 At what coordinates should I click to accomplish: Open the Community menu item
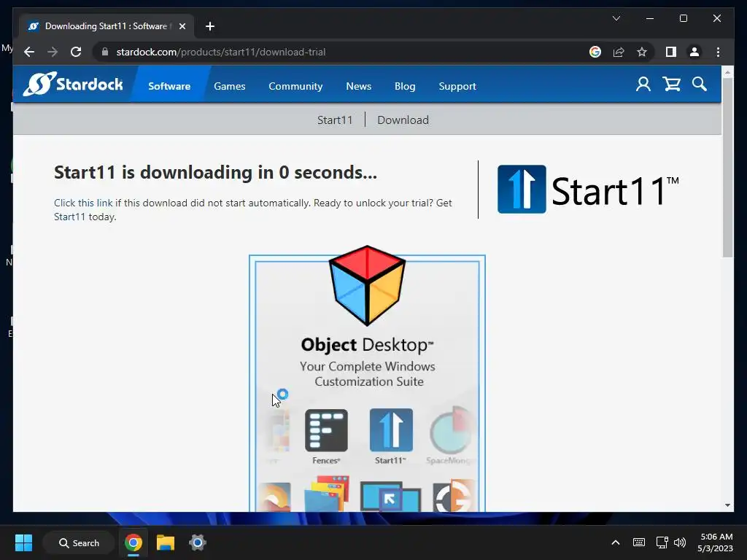pos(295,86)
